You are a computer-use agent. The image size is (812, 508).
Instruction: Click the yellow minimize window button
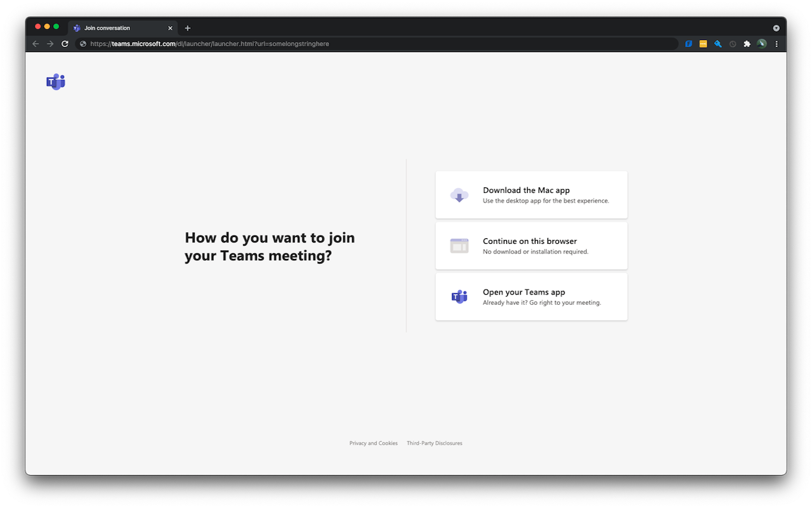47,27
